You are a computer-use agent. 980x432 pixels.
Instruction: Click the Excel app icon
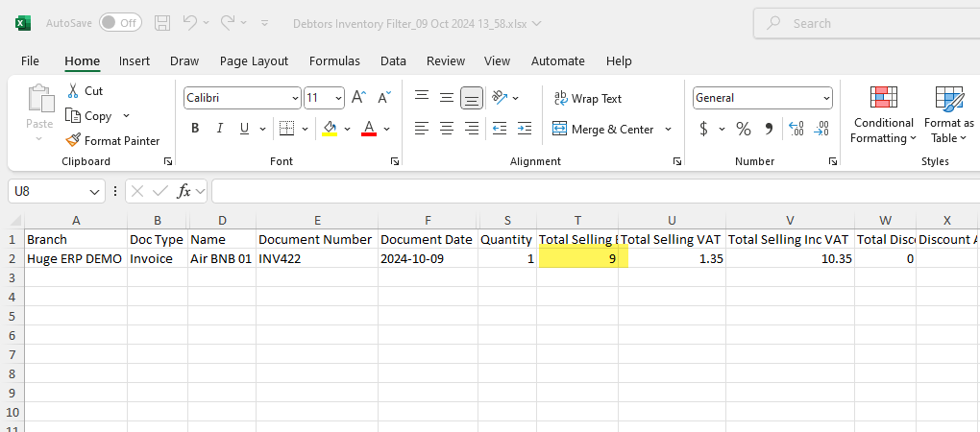[22, 23]
